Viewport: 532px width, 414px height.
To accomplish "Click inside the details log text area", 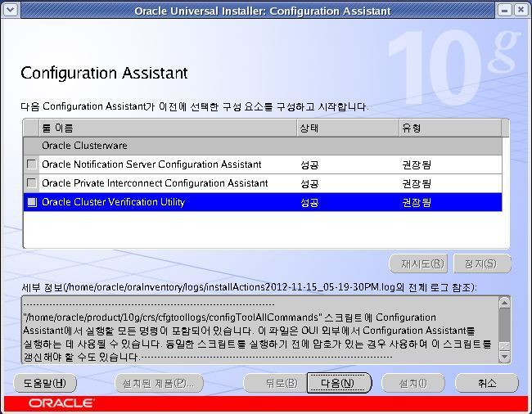I will [x=260, y=330].
